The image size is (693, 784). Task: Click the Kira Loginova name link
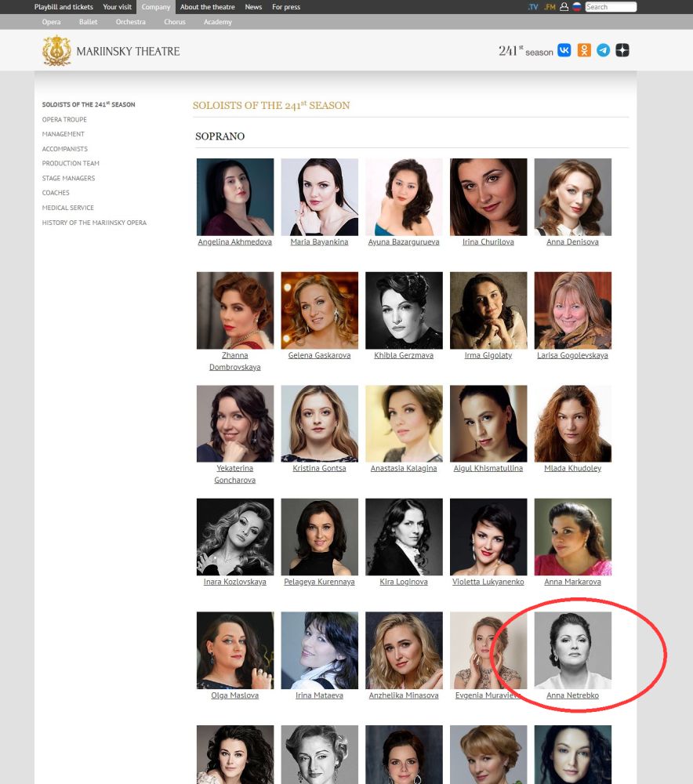[404, 582]
